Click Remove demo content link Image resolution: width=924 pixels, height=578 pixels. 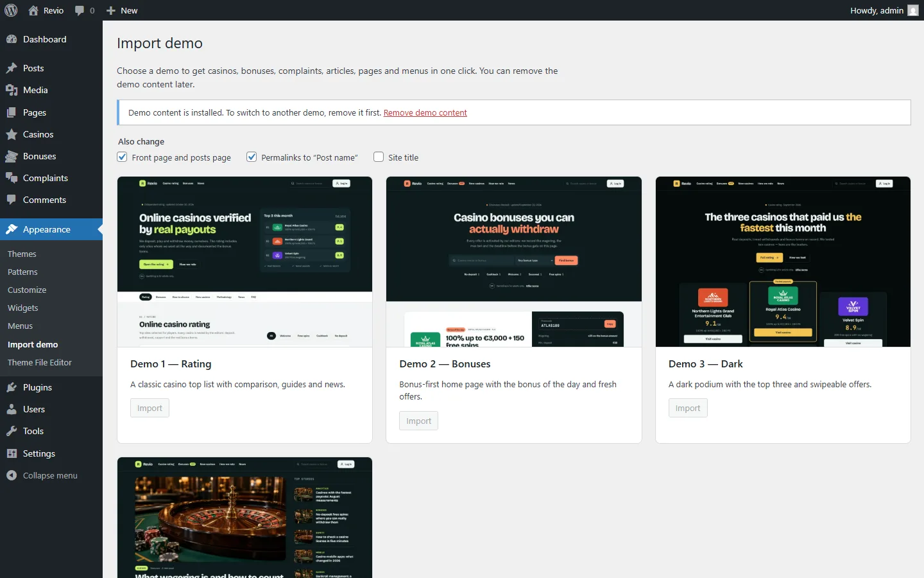click(425, 112)
